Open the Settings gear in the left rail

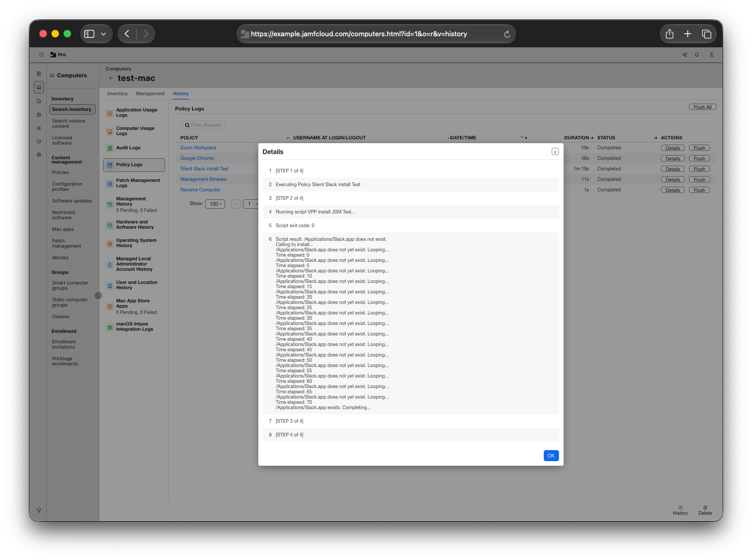39,155
